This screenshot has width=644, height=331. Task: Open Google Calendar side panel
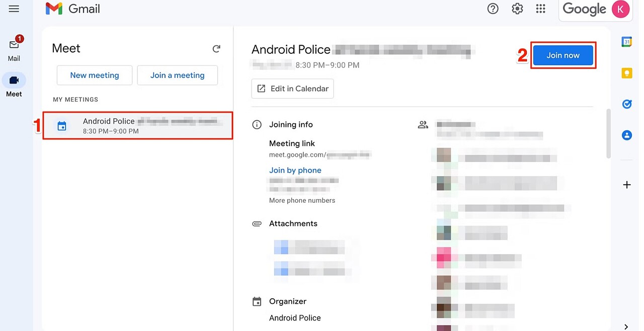click(x=627, y=42)
